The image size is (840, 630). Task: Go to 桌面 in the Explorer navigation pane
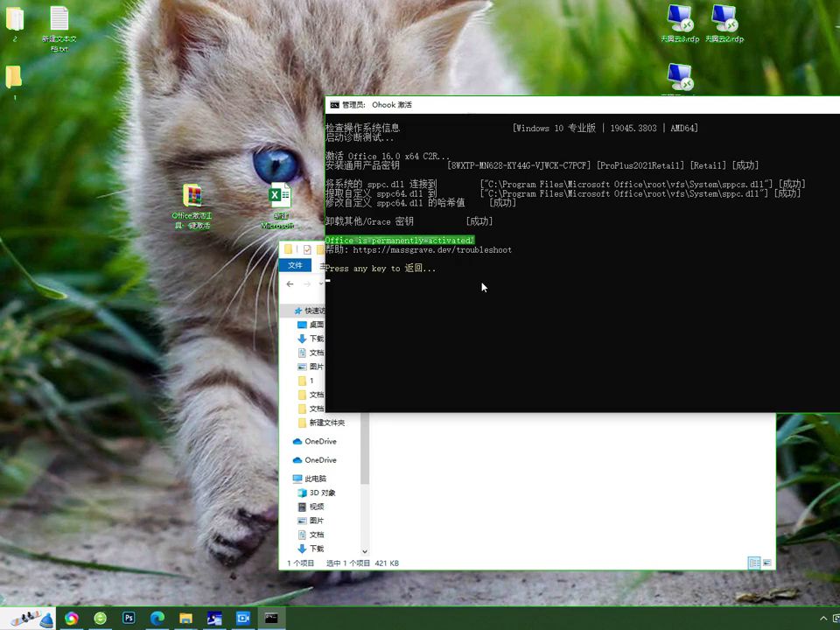click(310, 325)
